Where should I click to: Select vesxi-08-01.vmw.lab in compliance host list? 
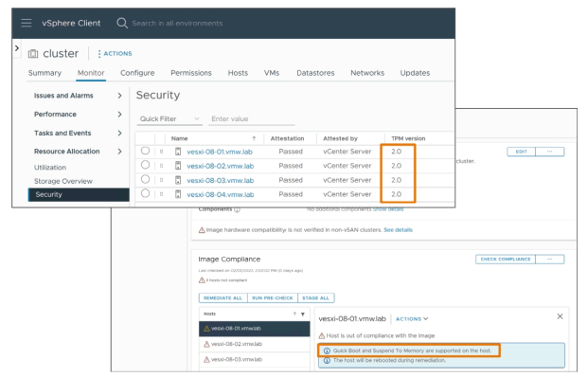pos(255,329)
